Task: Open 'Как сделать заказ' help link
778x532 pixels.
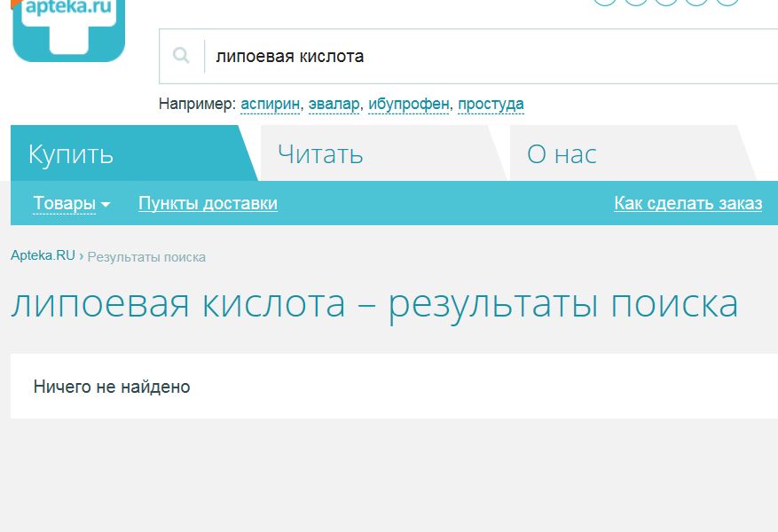Action: [x=688, y=204]
